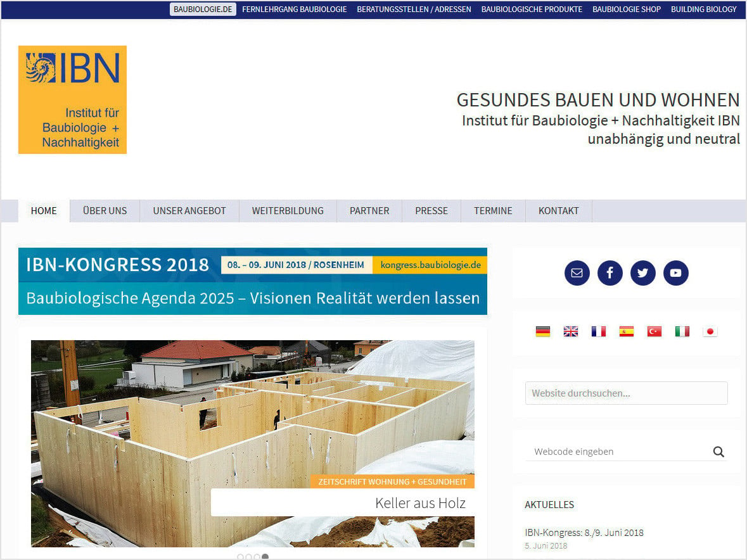Click the IBN-Kongress 2018 banner

(x=253, y=281)
